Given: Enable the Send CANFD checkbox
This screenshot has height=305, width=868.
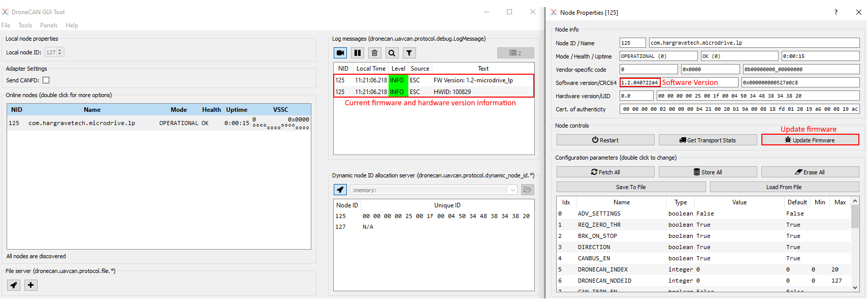Looking at the screenshot, I should (46, 80).
